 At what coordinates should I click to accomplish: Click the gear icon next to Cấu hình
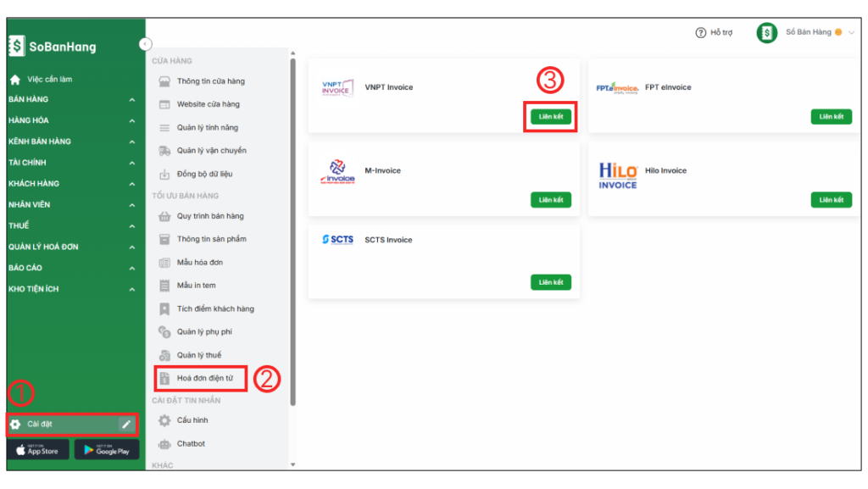point(164,420)
